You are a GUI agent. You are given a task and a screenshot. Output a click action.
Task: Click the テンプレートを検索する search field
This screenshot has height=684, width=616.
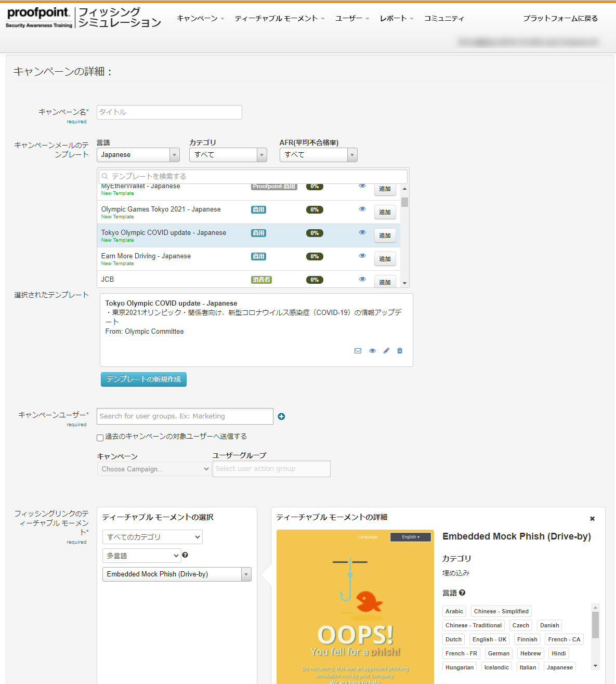(253, 177)
